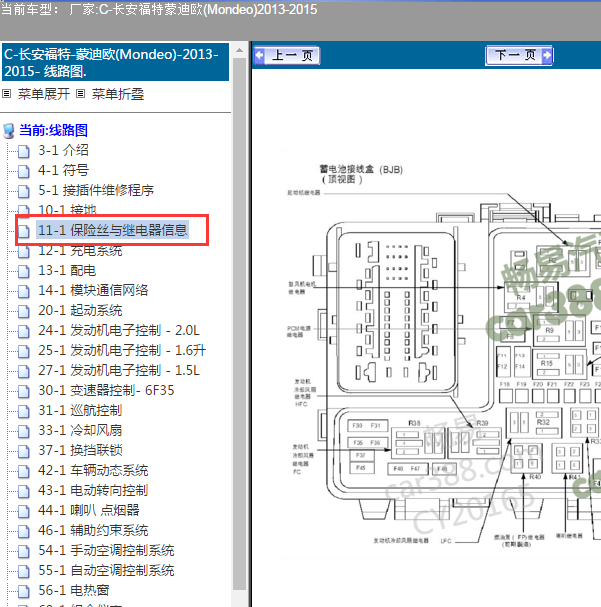Open 33-1 冷却风扇 entry
The height and width of the screenshot is (607, 601).
pos(80,430)
